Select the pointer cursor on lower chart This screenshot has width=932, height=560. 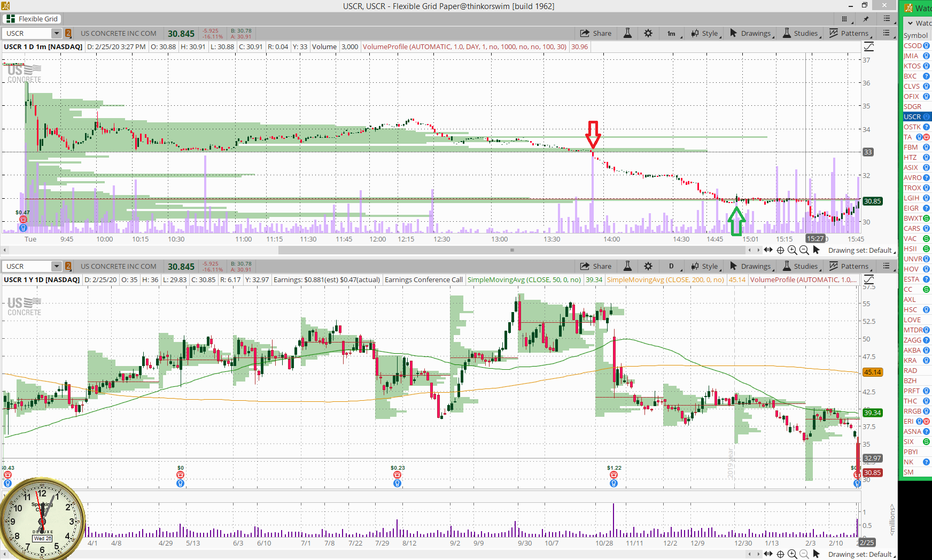coord(816,554)
